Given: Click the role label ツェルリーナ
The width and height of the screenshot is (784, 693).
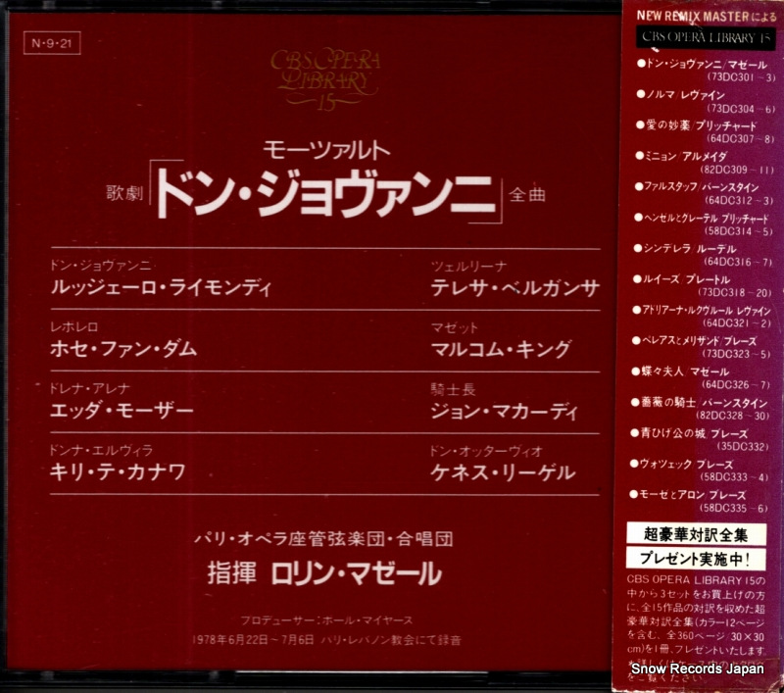Looking at the screenshot, I should coord(468,267).
